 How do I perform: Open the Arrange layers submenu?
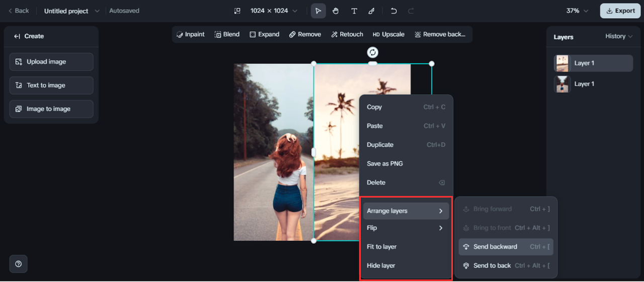tap(406, 211)
